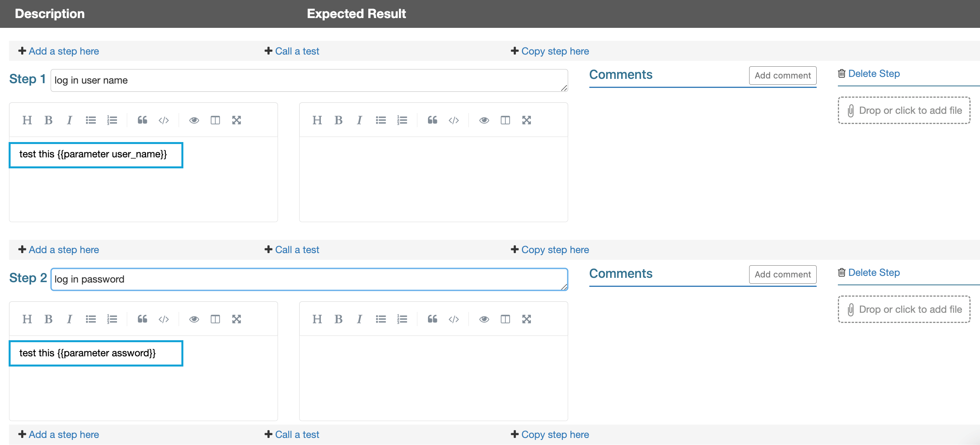The width and height of the screenshot is (980, 445).
Task: Toggle side-by-side view in Step 2 description editor
Action: 215,319
